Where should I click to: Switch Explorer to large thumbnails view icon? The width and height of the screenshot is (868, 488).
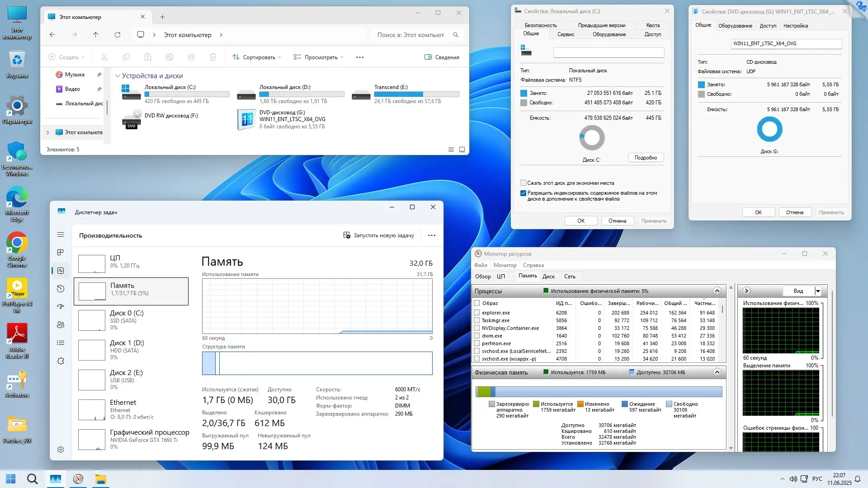(x=462, y=150)
